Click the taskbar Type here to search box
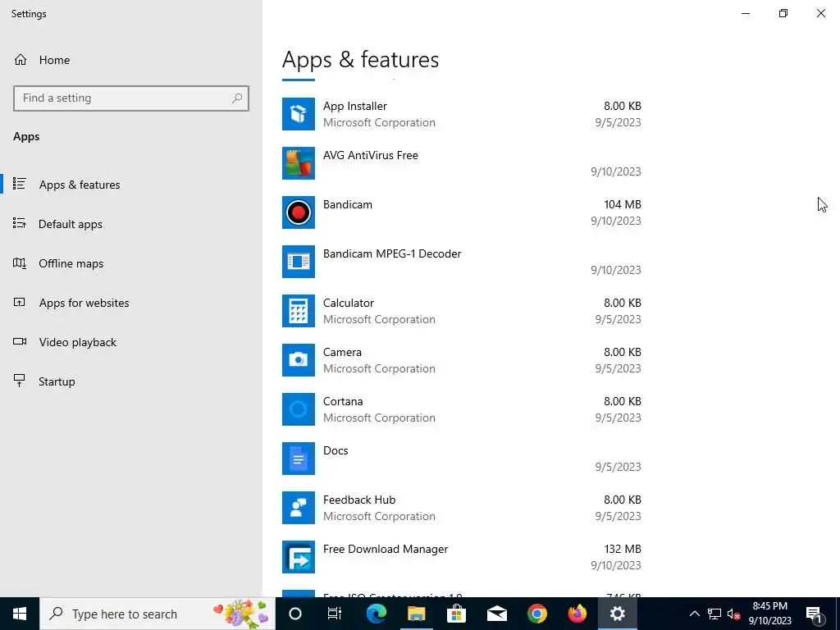The height and width of the screenshot is (630, 840). tap(157, 614)
